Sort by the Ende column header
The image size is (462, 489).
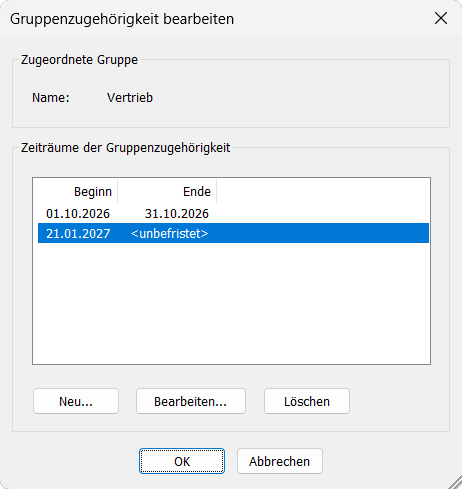[x=167, y=192]
